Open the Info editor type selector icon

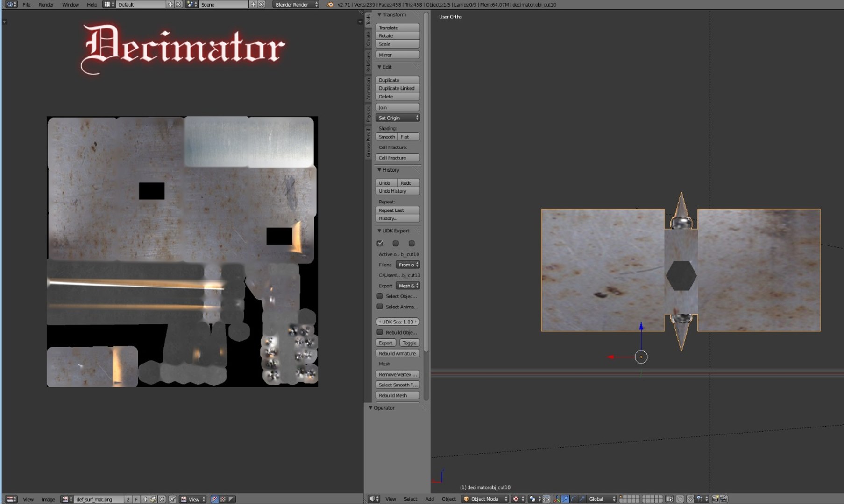[11, 4]
